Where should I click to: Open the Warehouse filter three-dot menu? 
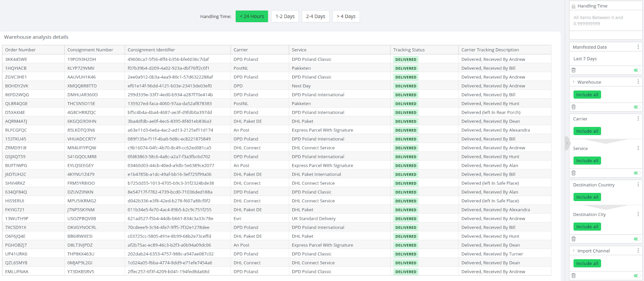point(638,82)
